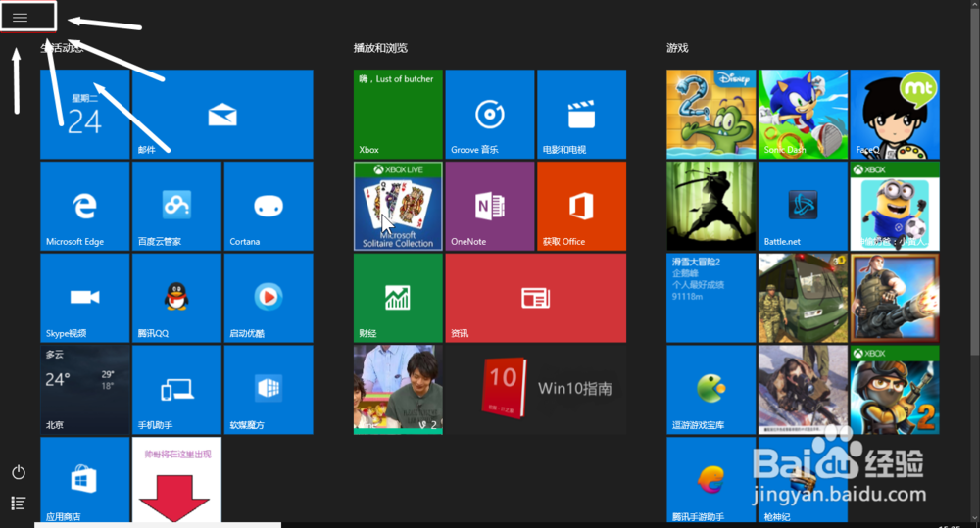Viewport: 980px width, 528px height.
Task: Open the video photo tile with people
Action: [x=398, y=390]
